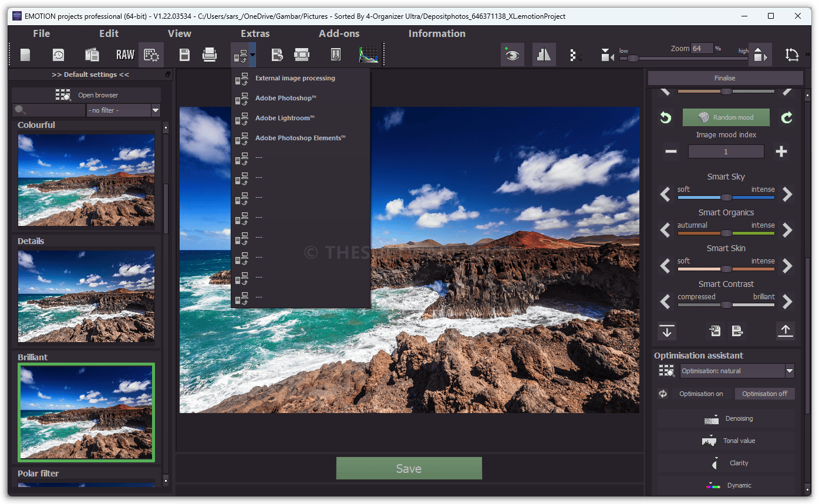The width and height of the screenshot is (819, 504).
Task: Click the Smart Organics slider
Action: tap(726, 234)
